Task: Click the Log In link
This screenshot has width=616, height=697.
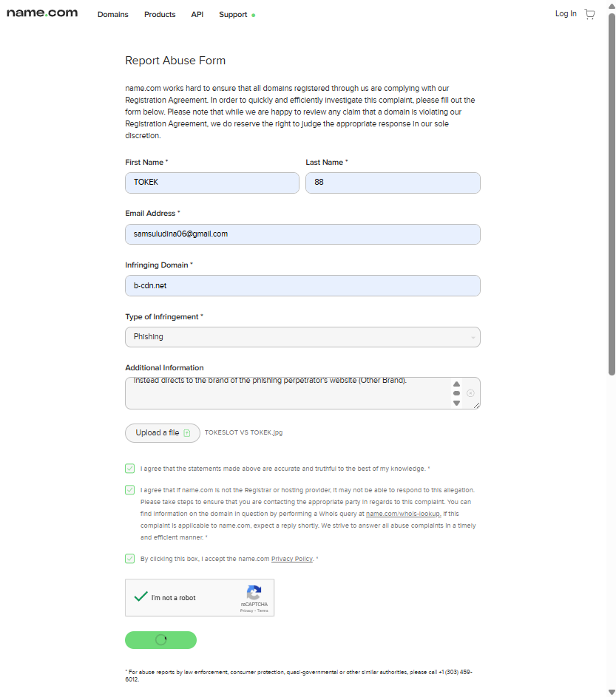Action: [x=566, y=14]
